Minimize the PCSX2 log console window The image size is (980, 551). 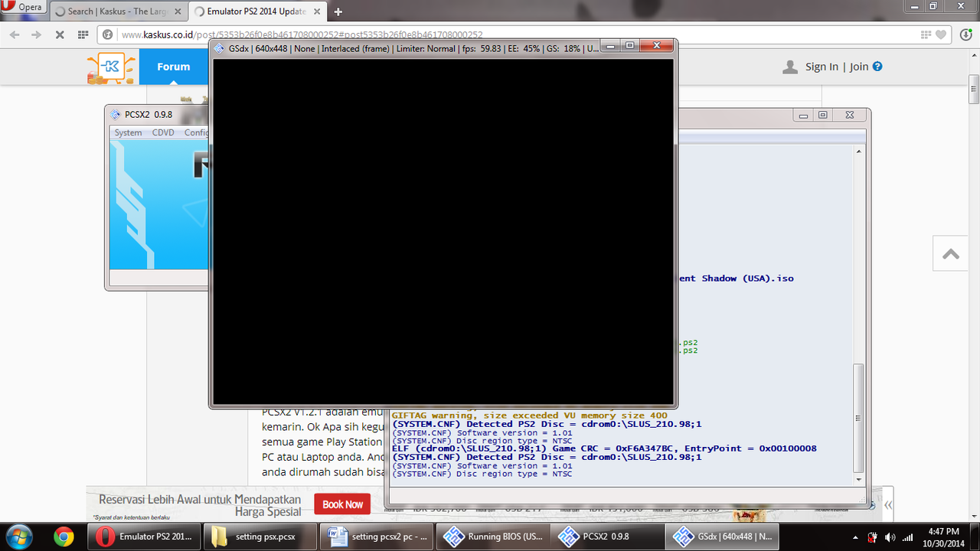[803, 116]
